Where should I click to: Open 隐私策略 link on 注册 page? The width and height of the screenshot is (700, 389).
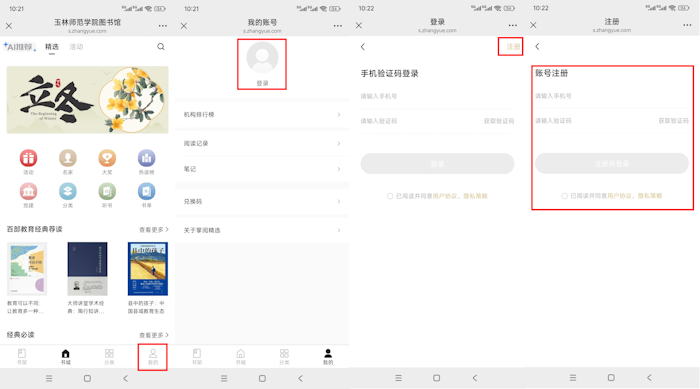(650, 196)
